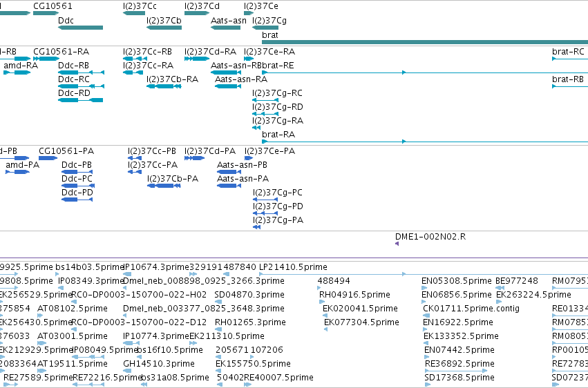This screenshot has height=388, width=588.
Task: Open the EST named 488494
Action: (x=319, y=289)
